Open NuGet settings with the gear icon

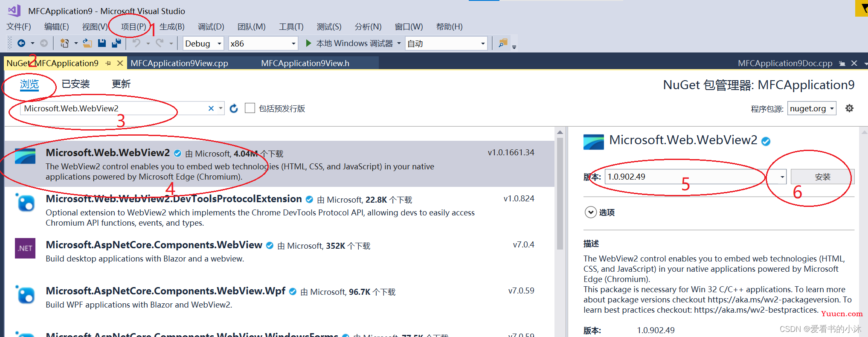(849, 108)
